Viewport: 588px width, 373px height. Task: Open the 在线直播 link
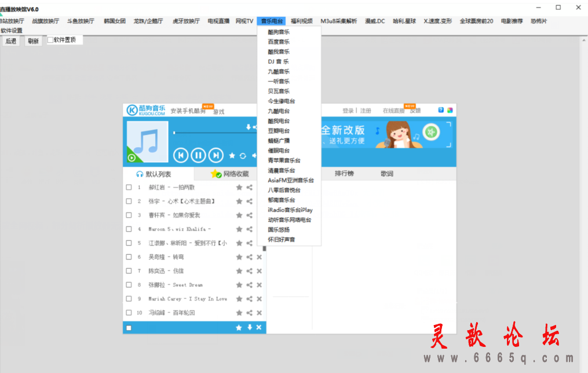click(393, 111)
